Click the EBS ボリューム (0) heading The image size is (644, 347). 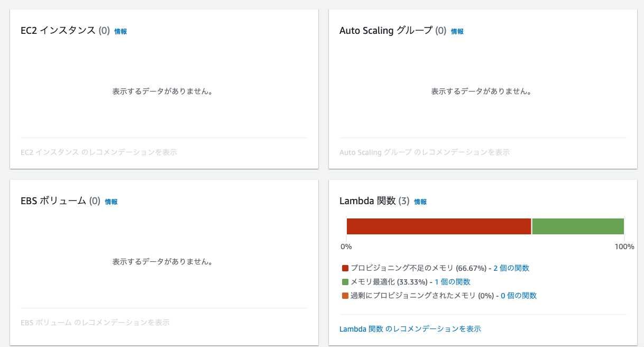[x=60, y=201]
